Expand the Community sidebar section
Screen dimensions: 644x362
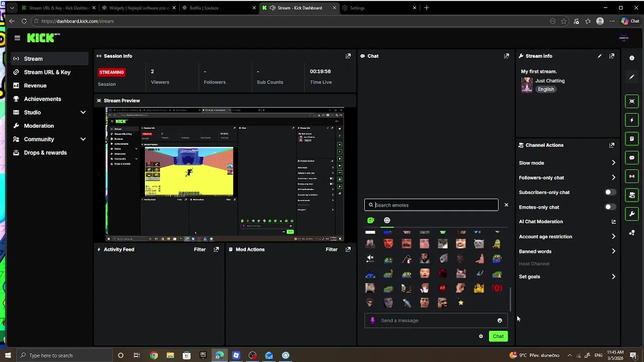[x=83, y=139]
